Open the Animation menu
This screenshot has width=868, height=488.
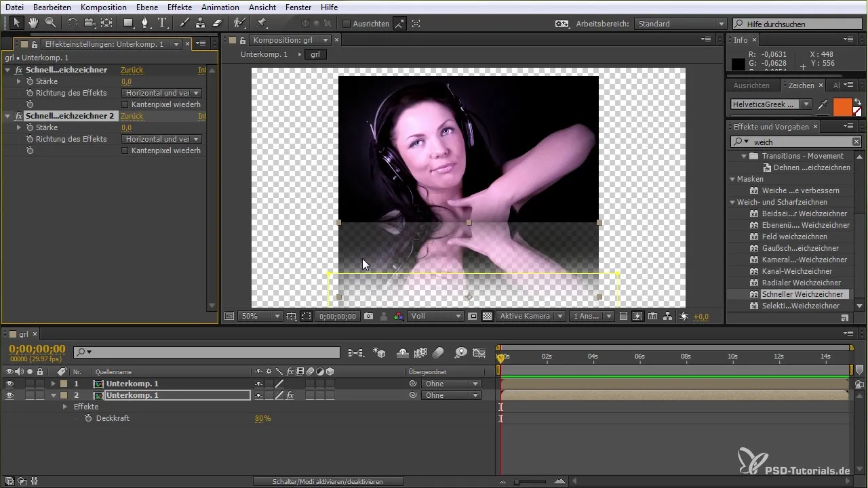(220, 7)
